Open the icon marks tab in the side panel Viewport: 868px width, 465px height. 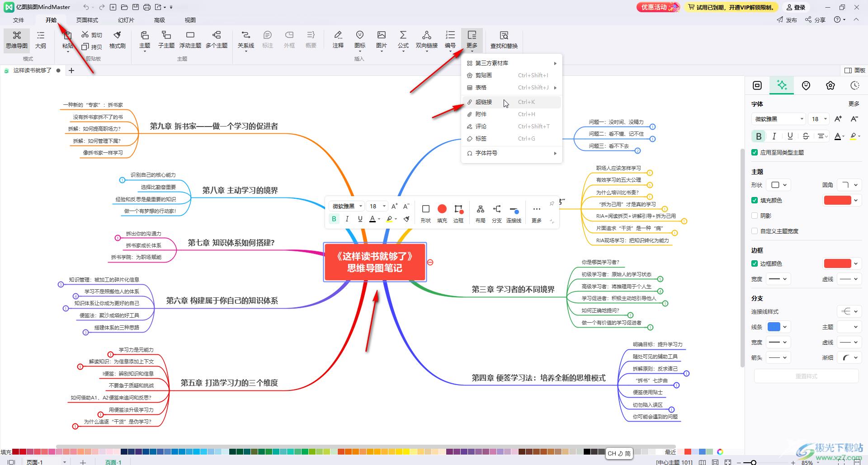tap(806, 85)
